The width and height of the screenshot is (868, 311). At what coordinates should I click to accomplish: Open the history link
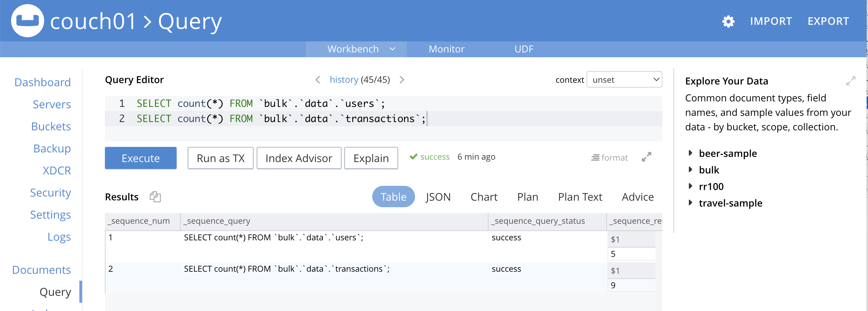point(344,80)
